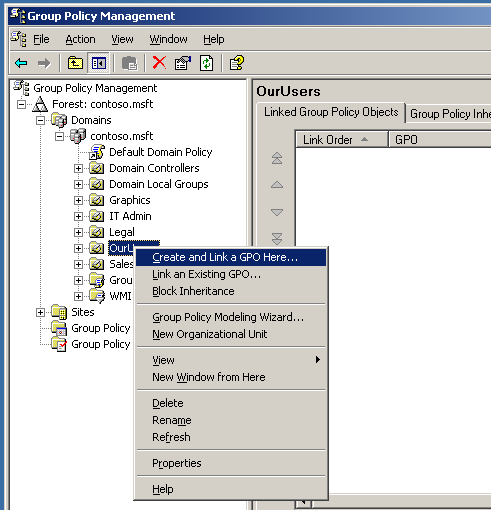The height and width of the screenshot is (510, 491).
Task: Select the IT Admin tree item
Action: pos(130,216)
